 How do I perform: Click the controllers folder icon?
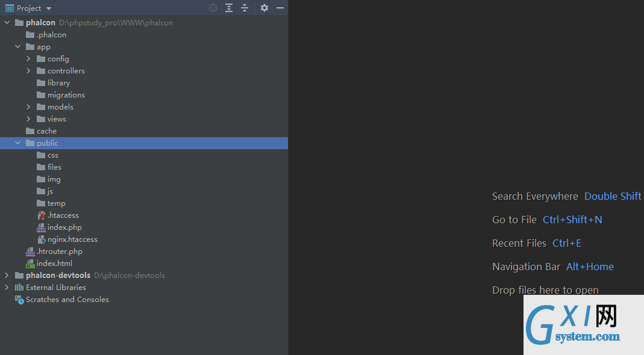pos(40,70)
